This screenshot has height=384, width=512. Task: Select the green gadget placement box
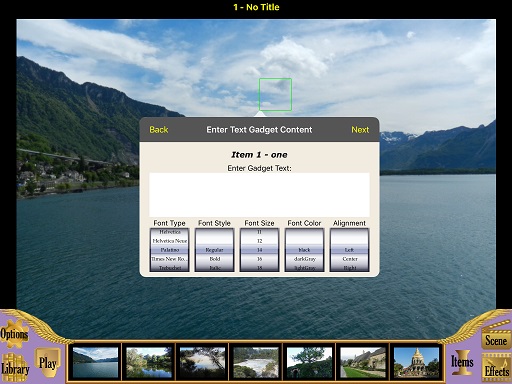[x=275, y=95]
